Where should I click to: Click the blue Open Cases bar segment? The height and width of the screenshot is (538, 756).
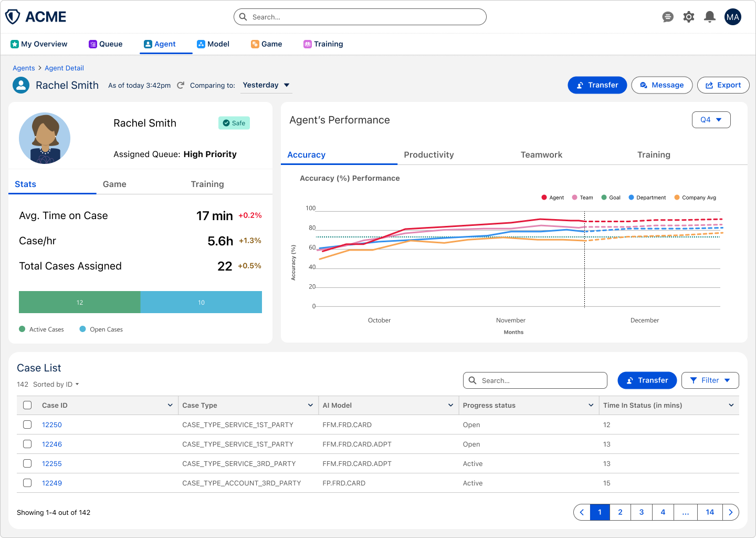point(201,302)
